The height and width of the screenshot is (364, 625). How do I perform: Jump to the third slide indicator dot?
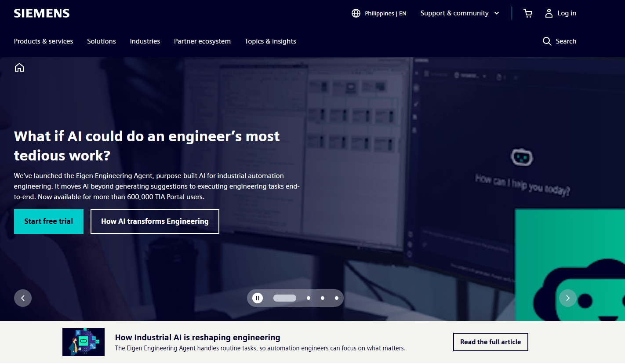[x=323, y=298]
